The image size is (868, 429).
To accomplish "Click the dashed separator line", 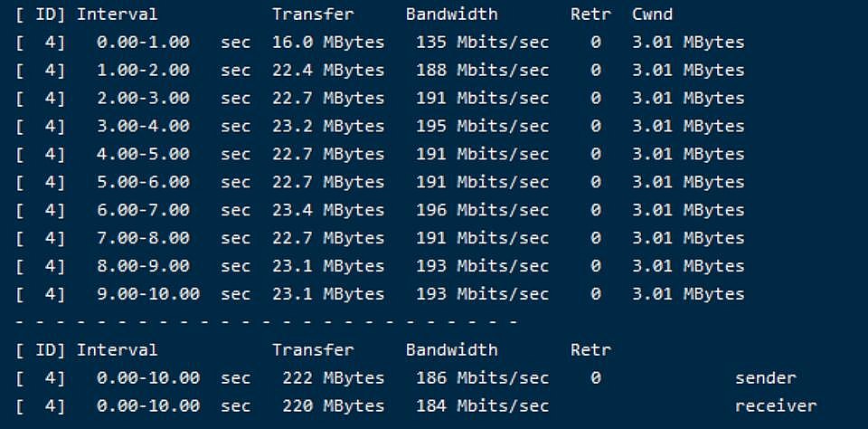I will 267,321.
